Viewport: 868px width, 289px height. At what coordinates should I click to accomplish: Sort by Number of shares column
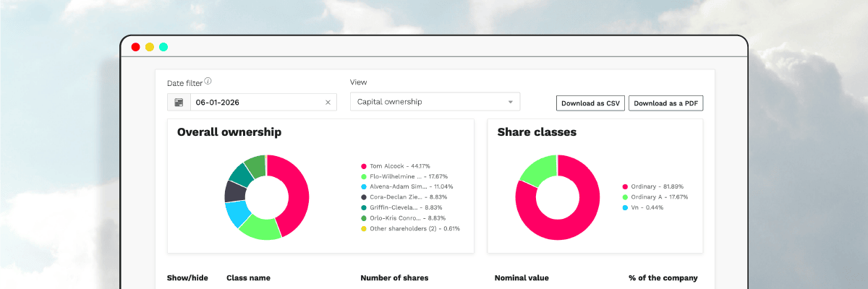394,278
